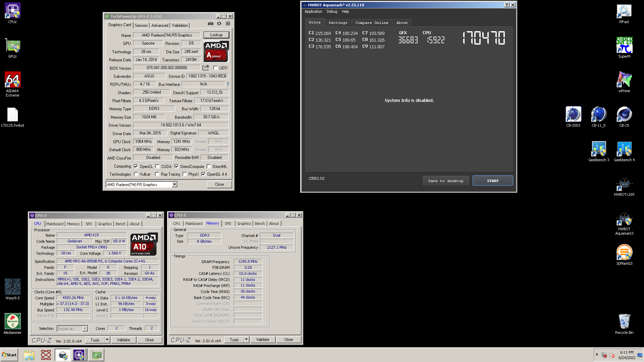Click the GPU-Z taskbar icon
This screenshot has width=644, height=362.
pos(96,355)
